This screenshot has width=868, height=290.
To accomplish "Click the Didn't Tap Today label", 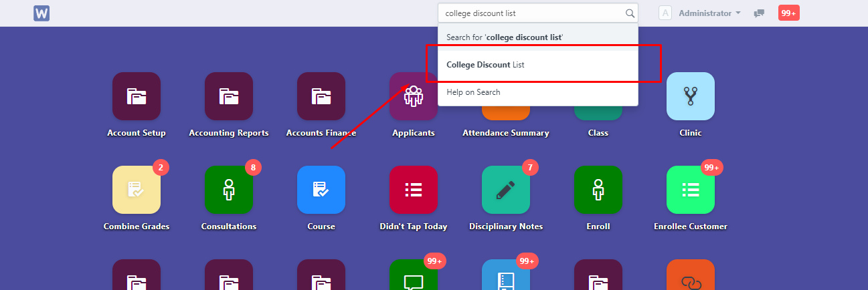I will (414, 227).
